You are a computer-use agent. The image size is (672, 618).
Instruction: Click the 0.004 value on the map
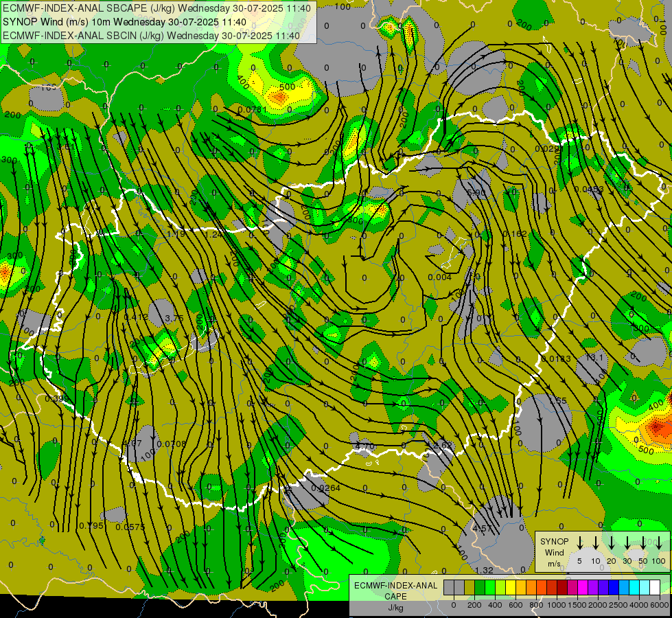pos(440,277)
